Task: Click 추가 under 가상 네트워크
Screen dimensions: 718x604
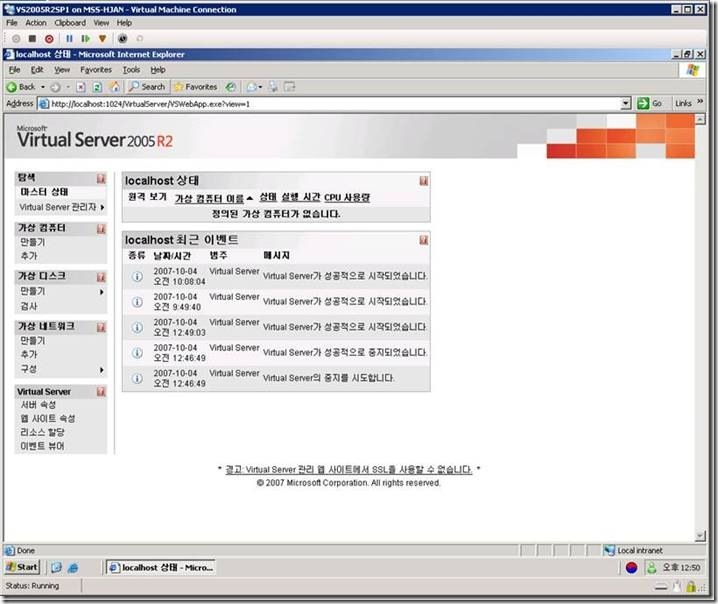Action: pos(29,354)
